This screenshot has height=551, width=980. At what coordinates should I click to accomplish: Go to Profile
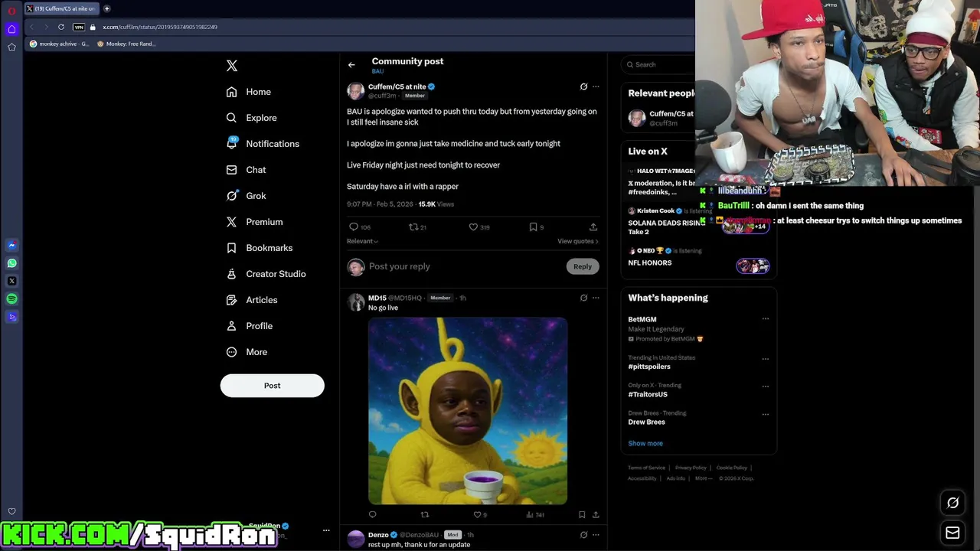pyautogui.click(x=250, y=326)
